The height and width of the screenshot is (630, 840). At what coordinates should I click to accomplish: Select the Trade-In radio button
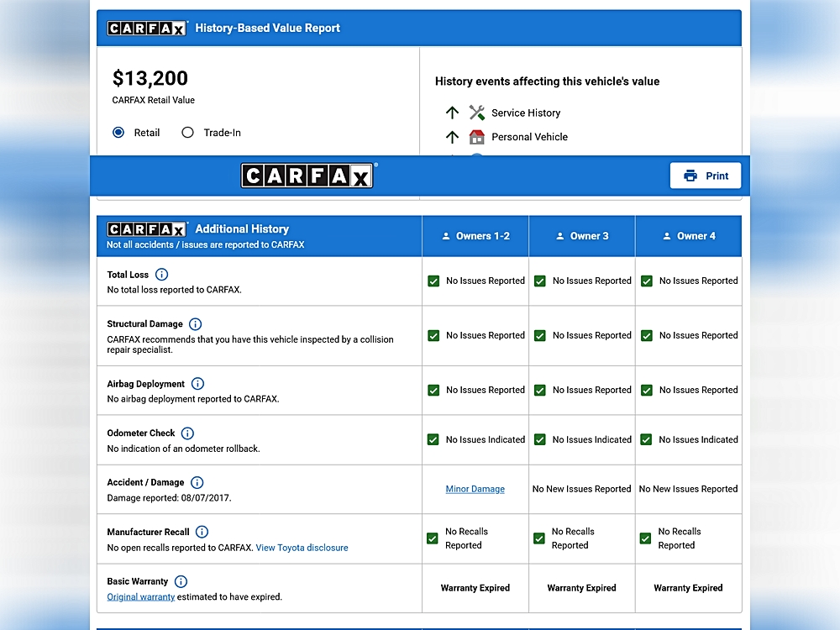pyautogui.click(x=187, y=133)
